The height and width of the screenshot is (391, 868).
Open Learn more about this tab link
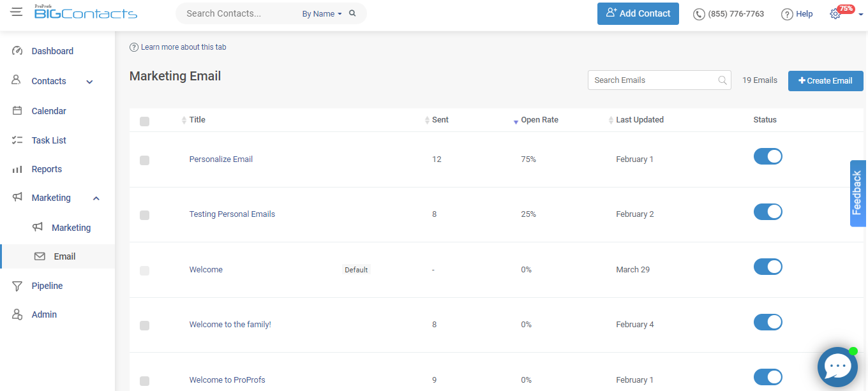[184, 47]
